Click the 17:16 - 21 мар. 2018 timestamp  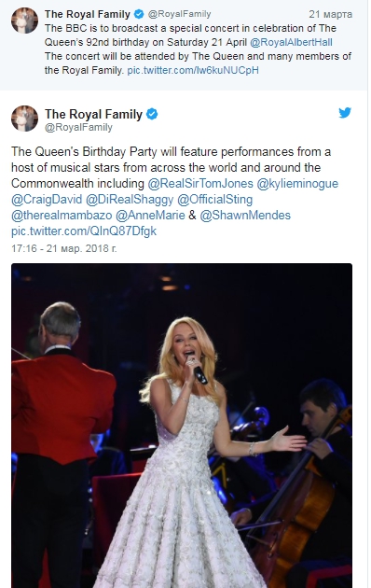coord(64,248)
